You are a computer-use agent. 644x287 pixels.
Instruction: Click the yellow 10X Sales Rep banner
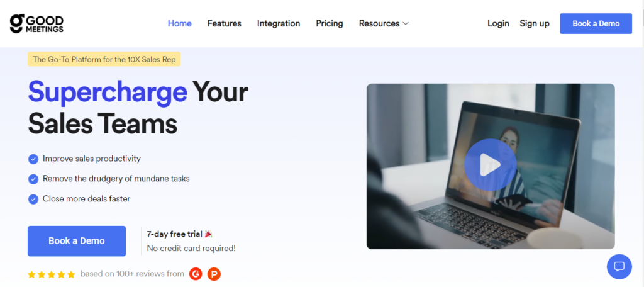104,59
